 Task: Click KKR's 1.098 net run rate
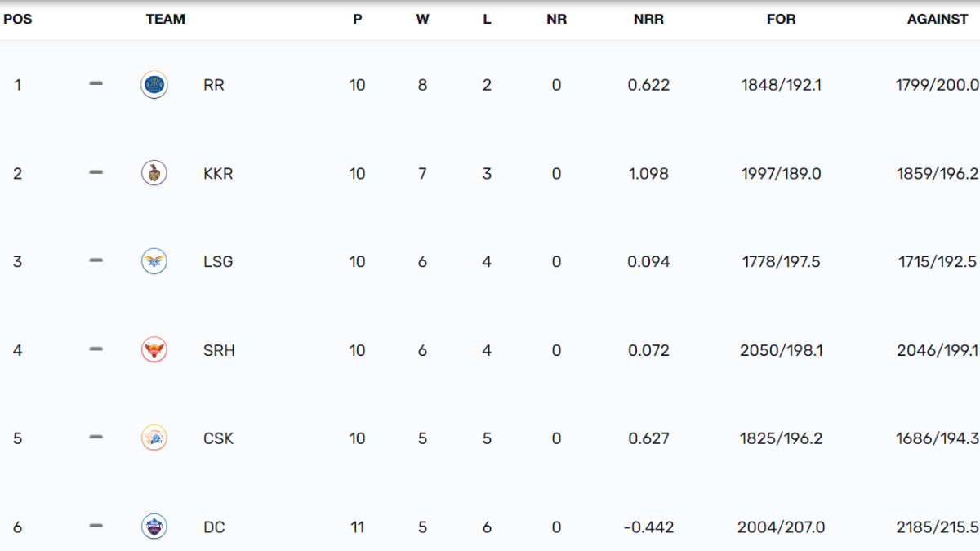click(x=648, y=173)
